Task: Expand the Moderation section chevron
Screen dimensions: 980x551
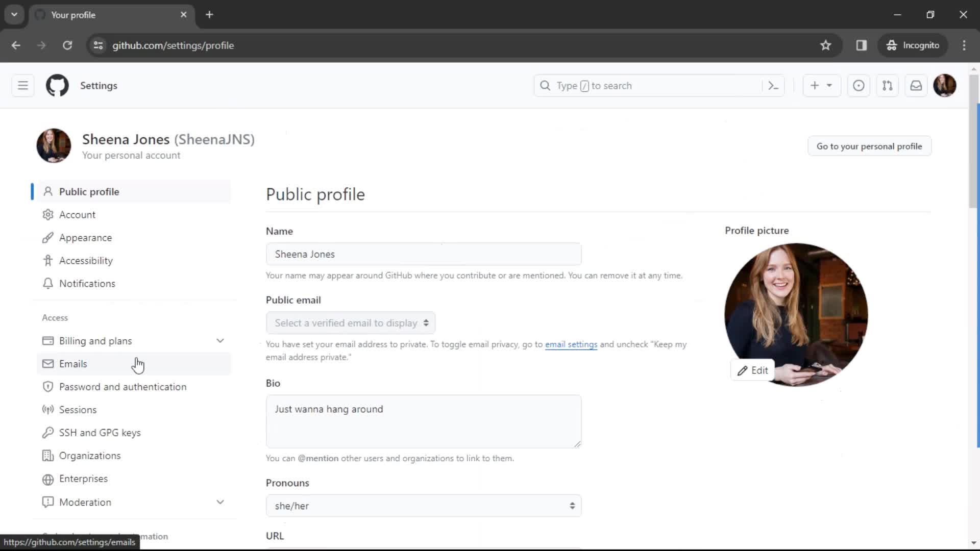Action: (220, 502)
